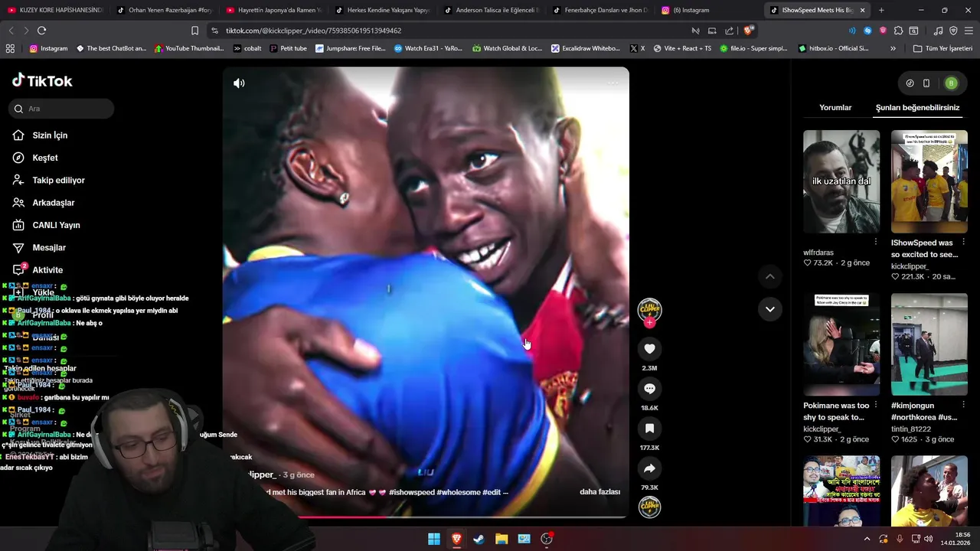Open the comments bubble icon
The width and height of the screenshot is (980, 551).
pos(649,389)
